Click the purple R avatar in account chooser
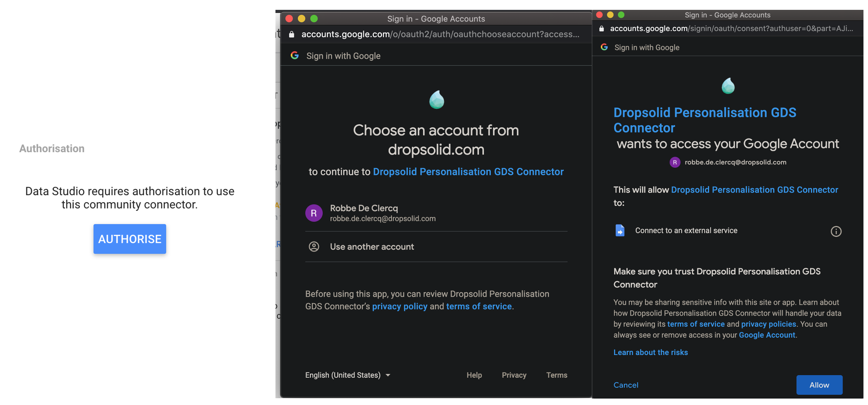The height and width of the screenshot is (405, 868). point(314,213)
